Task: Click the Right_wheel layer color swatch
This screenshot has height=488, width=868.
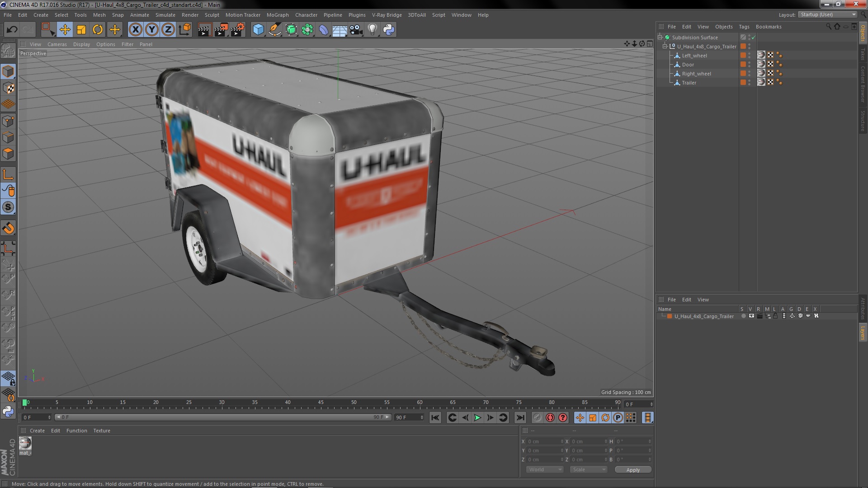Action: pos(743,73)
